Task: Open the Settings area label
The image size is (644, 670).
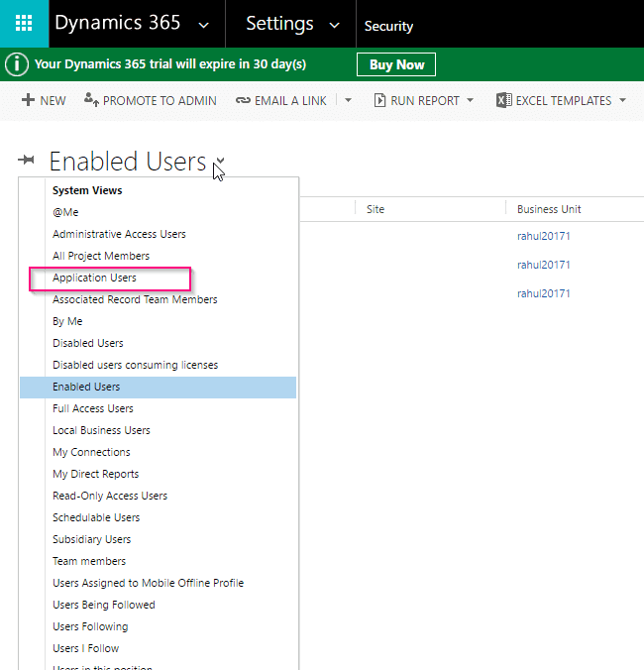Action: tap(279, 24)
